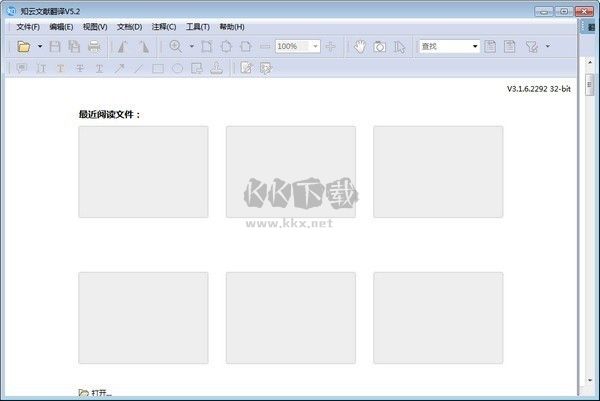Click the last annotation toolbar icon
The height and width of the screenshot is (401, 600).
point(266,68)
